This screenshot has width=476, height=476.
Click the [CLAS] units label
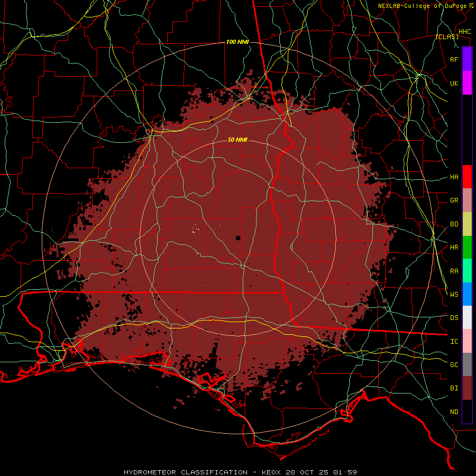pyautogui.click(x=447, y=36)
